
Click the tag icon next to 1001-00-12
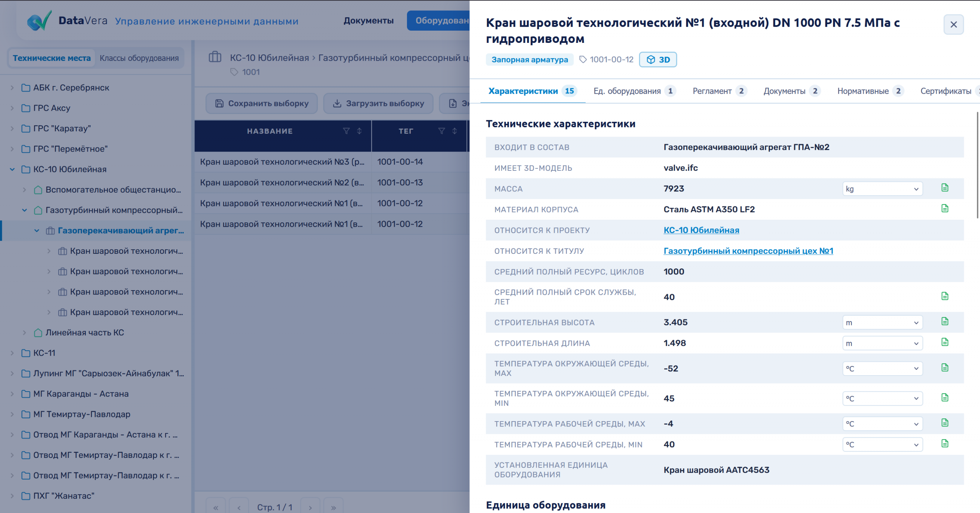pyautogui.click(x=583, y=59)
